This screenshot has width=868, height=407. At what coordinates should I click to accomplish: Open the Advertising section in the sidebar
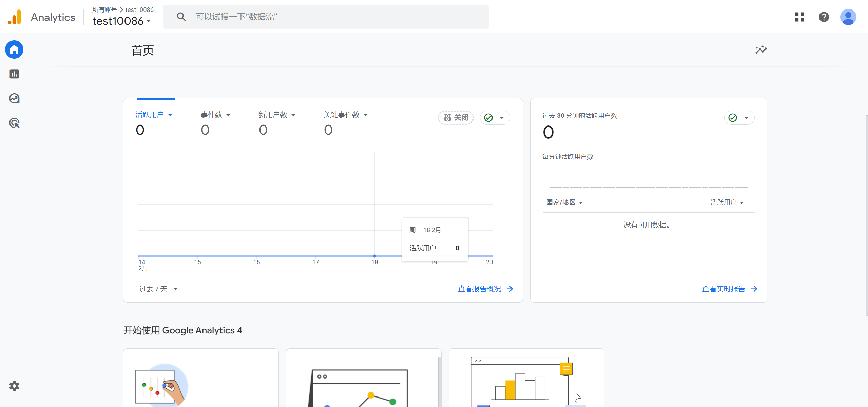(14, 123)
